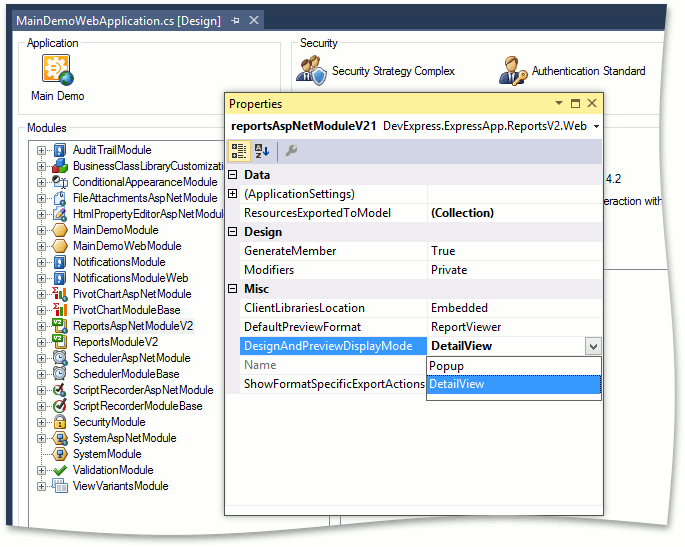Click the SystemModule icon
Image resolution: width=685 pixels, height=547 pixels.
60,454
